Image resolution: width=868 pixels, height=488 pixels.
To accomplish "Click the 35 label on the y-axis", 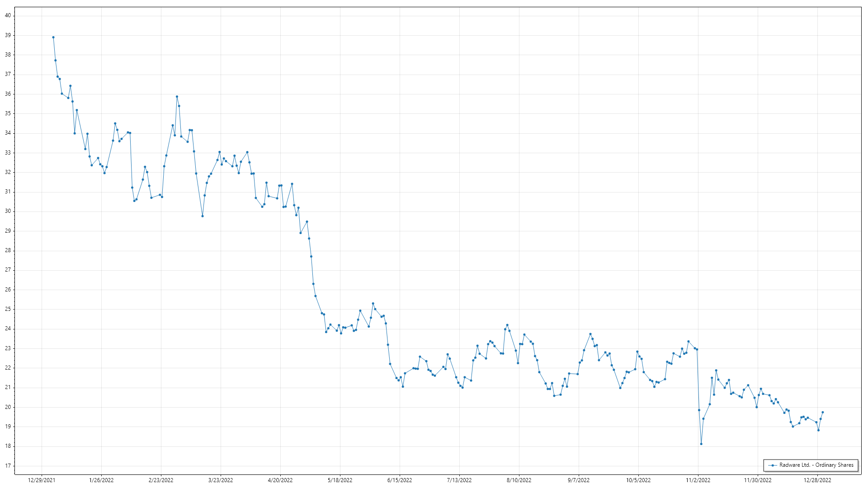I will (8, 113).
